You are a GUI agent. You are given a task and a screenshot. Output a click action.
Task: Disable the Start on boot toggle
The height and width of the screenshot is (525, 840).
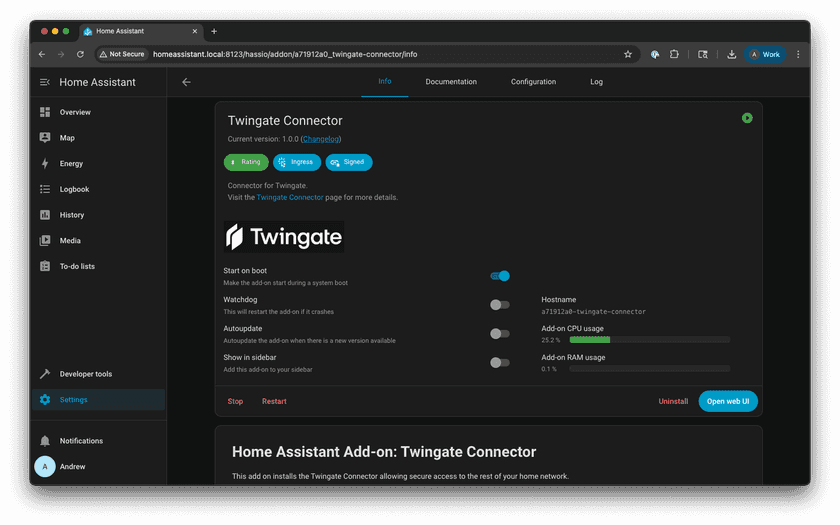pyautogui.click(x=500, y=276)
